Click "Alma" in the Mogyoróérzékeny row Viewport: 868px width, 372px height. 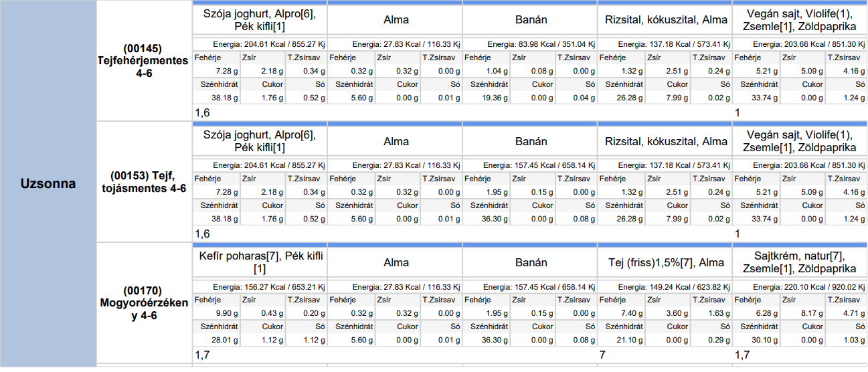(395, 262)
